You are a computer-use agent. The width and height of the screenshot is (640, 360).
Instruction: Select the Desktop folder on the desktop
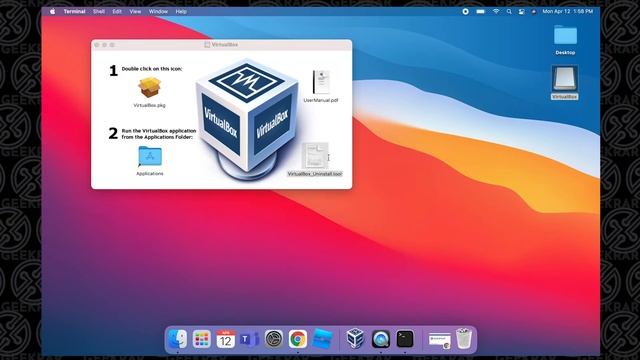565,36
